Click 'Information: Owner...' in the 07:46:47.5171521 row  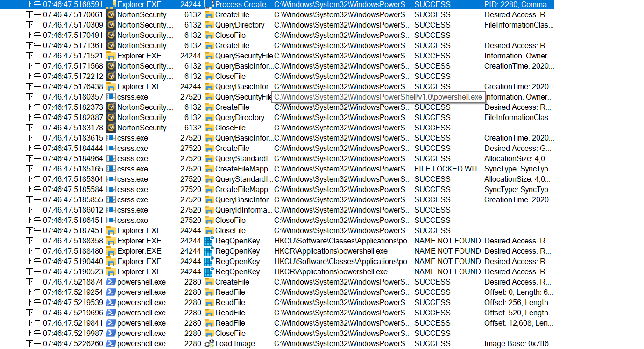tap(519, 56)
